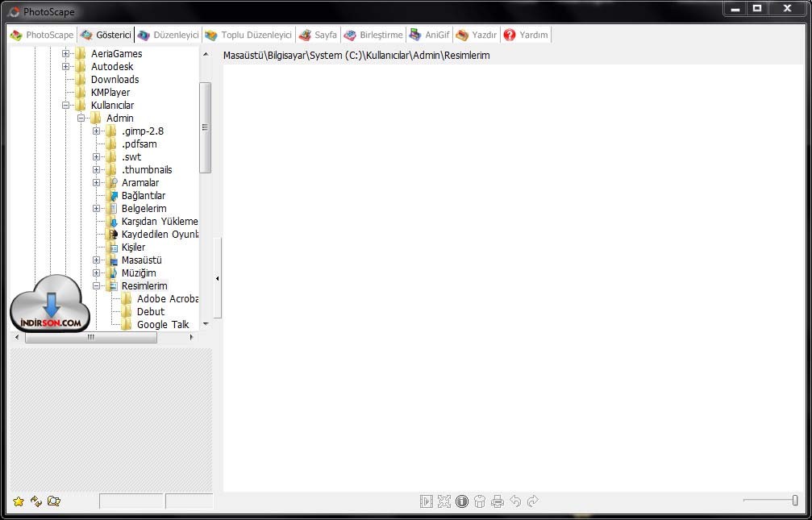This screenshot has height=520, width=812.
Task: Click the red Yardım help icon
Action: point(510,35)
